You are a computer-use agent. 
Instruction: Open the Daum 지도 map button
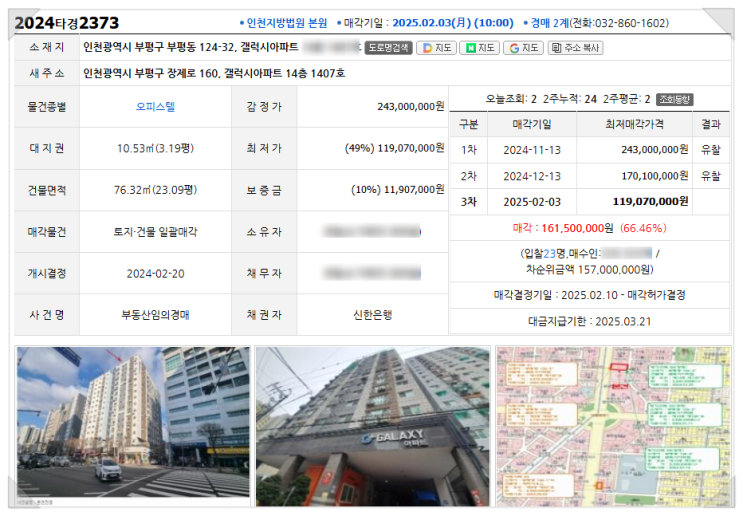pyautogui.click(x=436, y=48)
